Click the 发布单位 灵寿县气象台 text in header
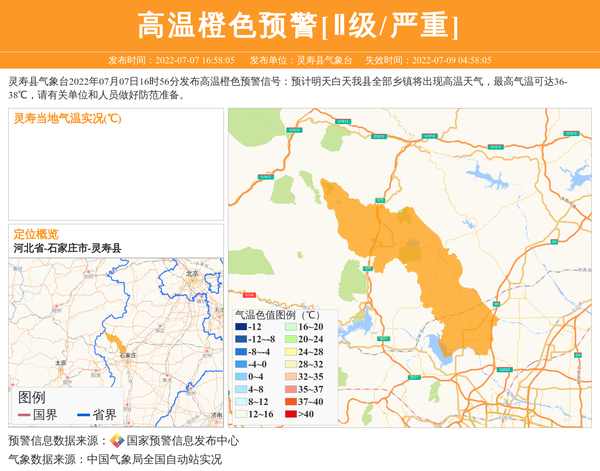Viewport: 600px width, 471px height. (301, 60)
